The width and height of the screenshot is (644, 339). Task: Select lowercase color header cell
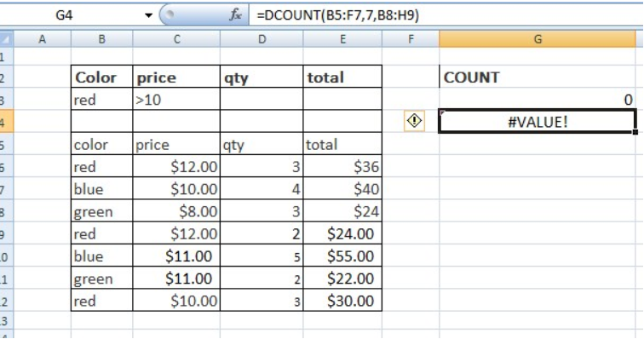coord(102,144)
